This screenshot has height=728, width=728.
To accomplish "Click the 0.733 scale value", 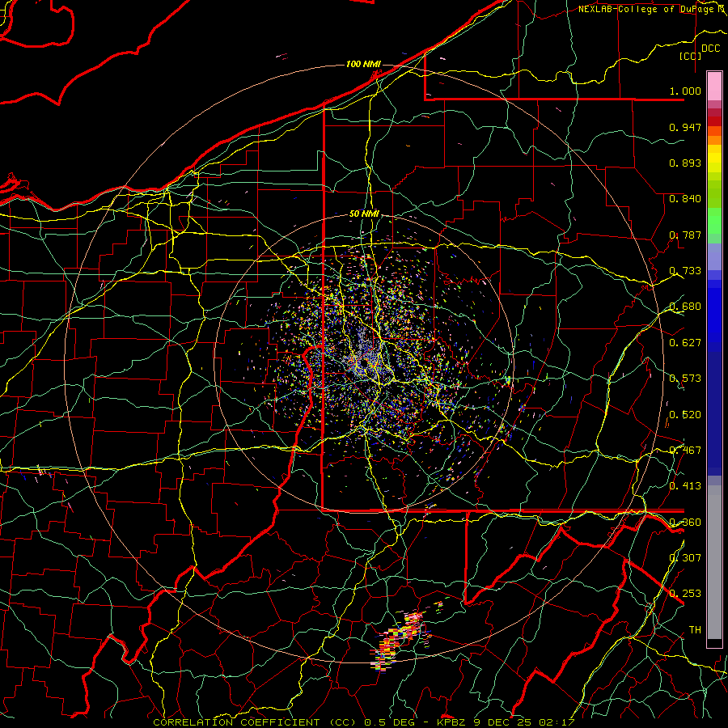I will pyautogui.click(x=685, y=271).
